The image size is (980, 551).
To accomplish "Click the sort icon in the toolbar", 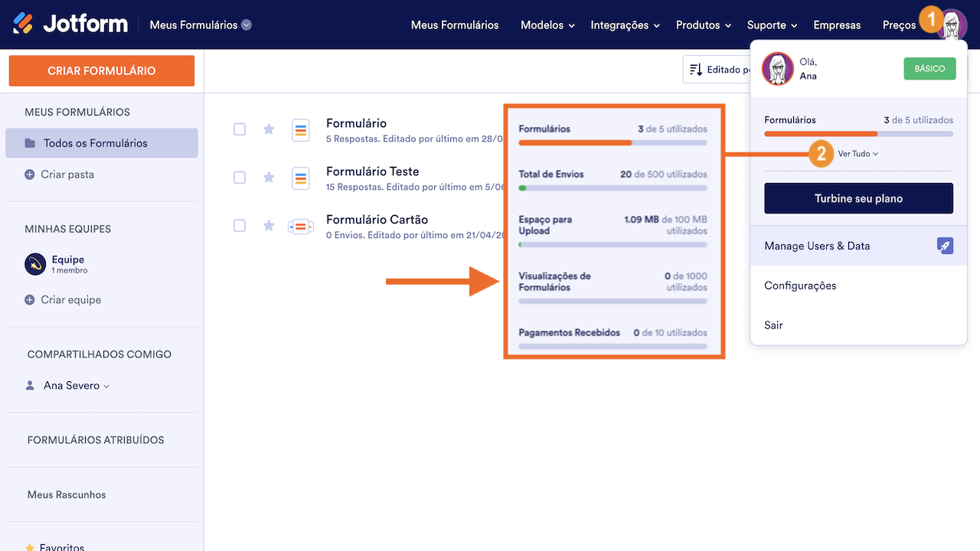I will tap(696, 70).
